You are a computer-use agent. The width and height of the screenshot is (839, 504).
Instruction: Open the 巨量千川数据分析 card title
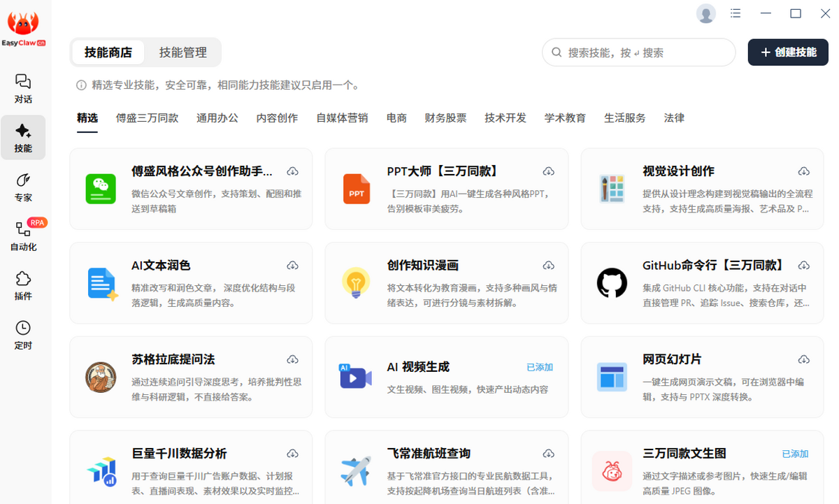coord(179,454)
